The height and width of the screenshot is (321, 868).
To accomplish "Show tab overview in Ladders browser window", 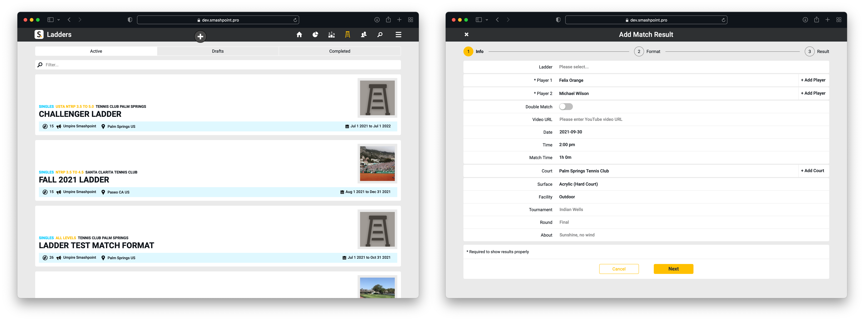I will 411,20.
